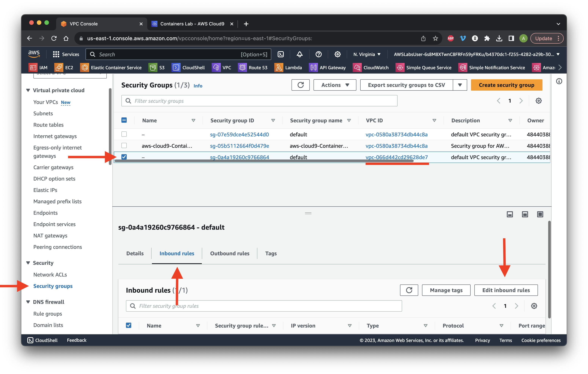588x374 pixels.
Task: Open the help question mark menu
Action: 318,54
